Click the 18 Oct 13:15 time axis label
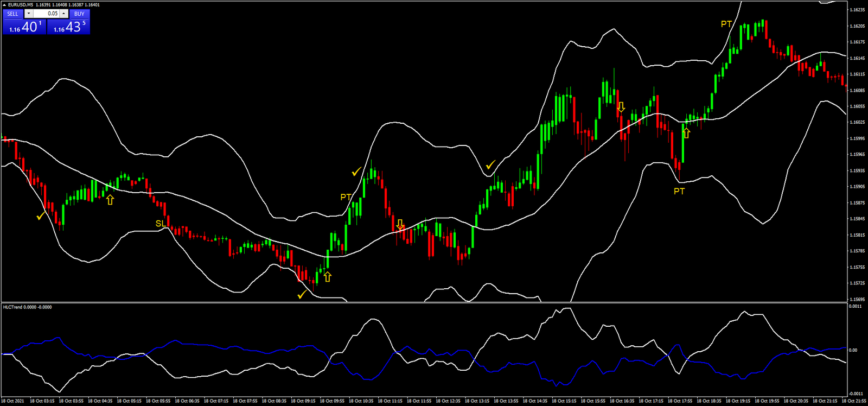The width and height of the screenshot is (868, 406). pos(477,401)
